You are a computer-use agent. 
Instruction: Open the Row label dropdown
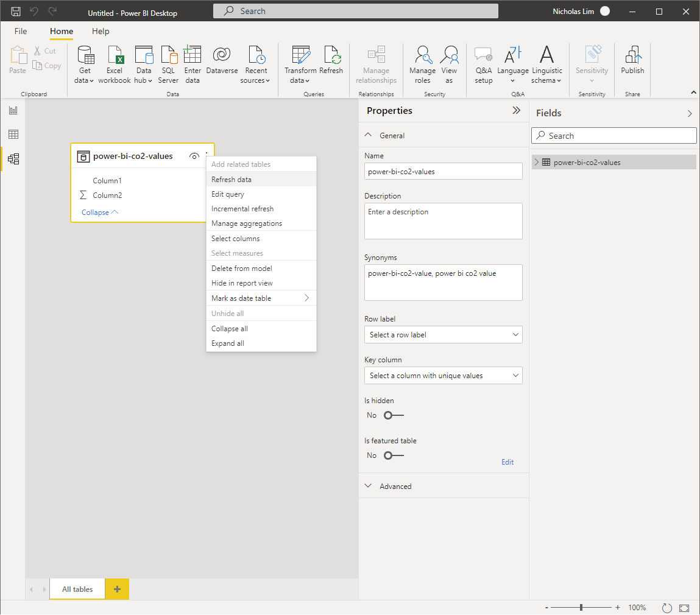(443, 334)
